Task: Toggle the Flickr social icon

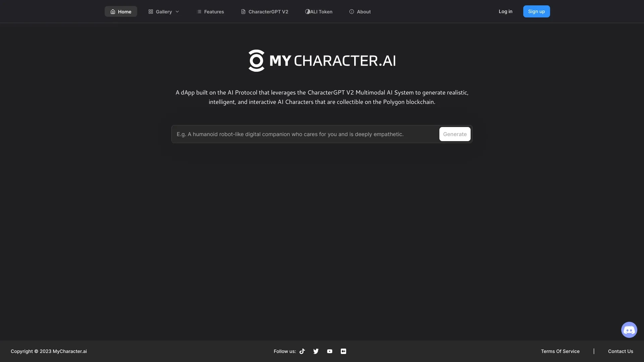Action: tap(343, 351)
